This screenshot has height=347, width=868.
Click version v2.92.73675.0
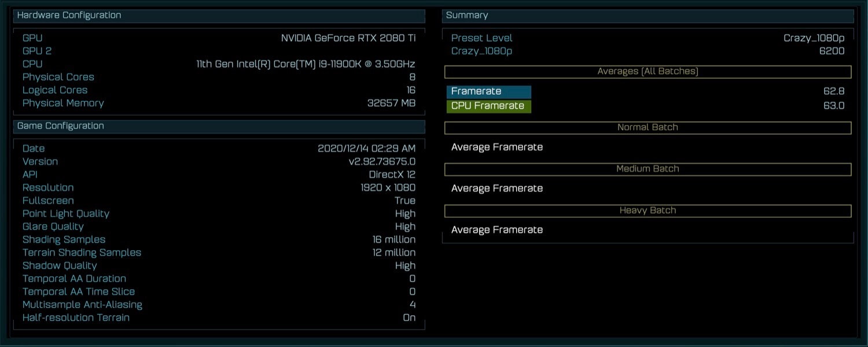tap(382, 161)
